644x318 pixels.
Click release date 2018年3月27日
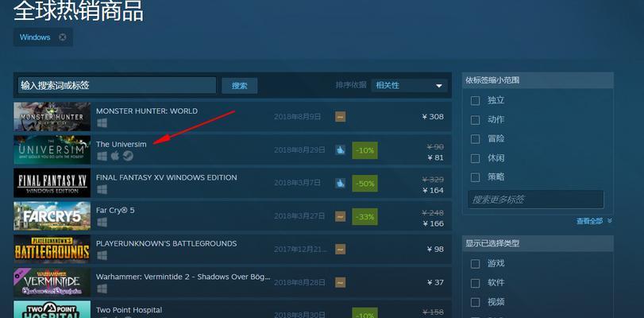point(299,216)
